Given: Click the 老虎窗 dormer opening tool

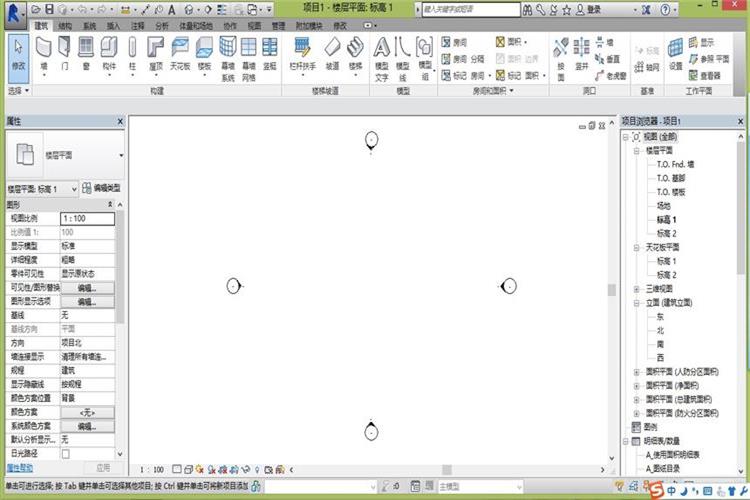Looking at the screenshot, I should tap(611, 76).
